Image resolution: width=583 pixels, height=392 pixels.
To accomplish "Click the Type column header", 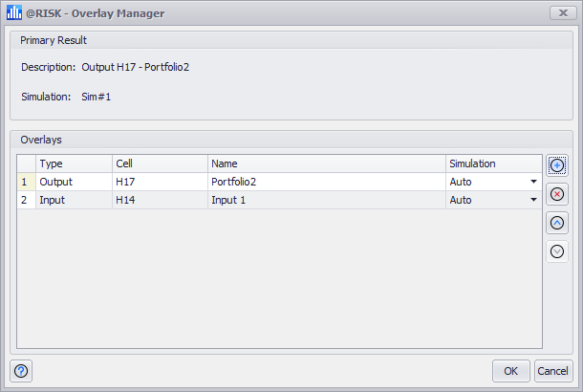I will 73,163.
